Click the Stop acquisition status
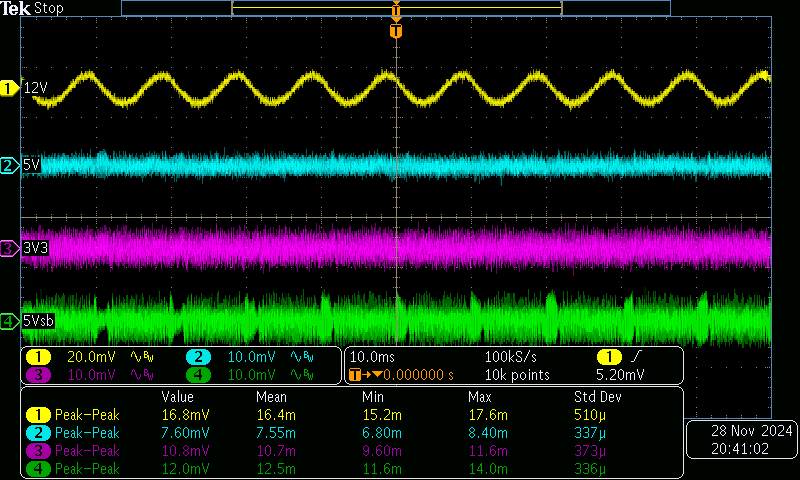Image resolution: width=800 pixels, height=480 pixels. [48, 8]
